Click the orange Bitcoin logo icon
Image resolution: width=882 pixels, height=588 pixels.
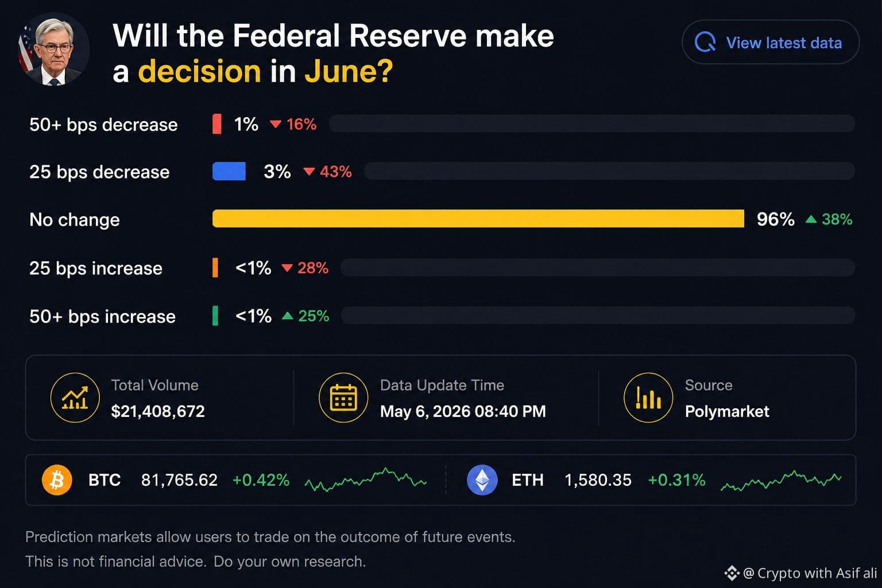(x=57, y=480)
